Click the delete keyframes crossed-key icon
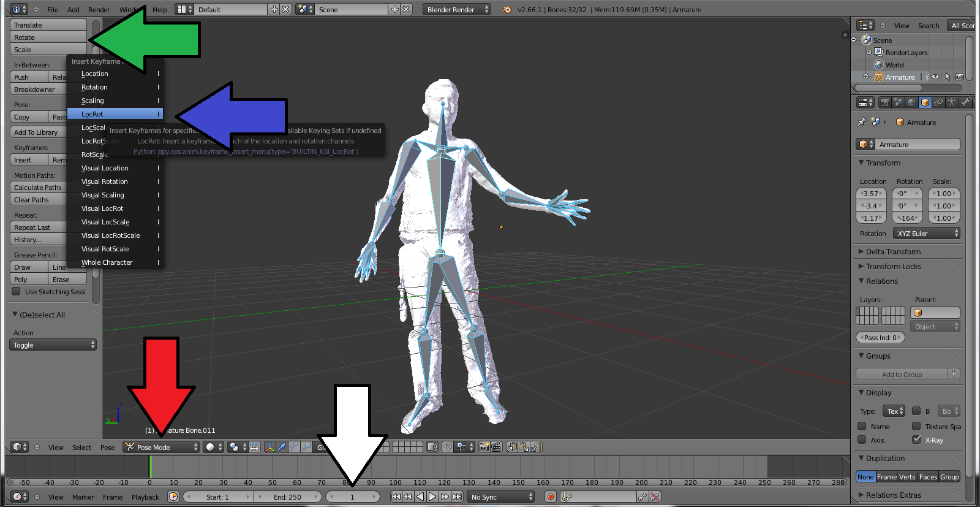This screenshot has width=980, height=507. tap(655, 497)
